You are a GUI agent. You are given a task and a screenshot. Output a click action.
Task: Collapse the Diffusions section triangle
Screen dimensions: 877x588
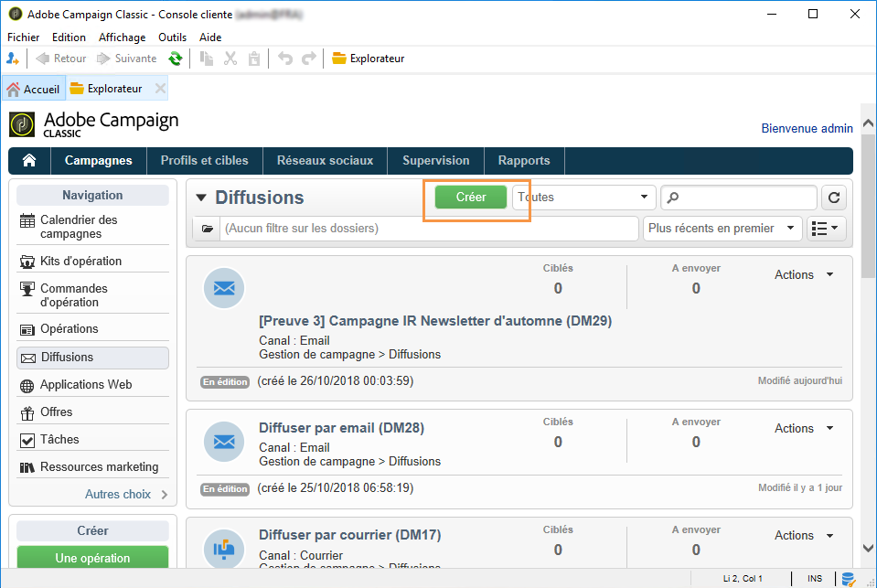pos(201,198)
